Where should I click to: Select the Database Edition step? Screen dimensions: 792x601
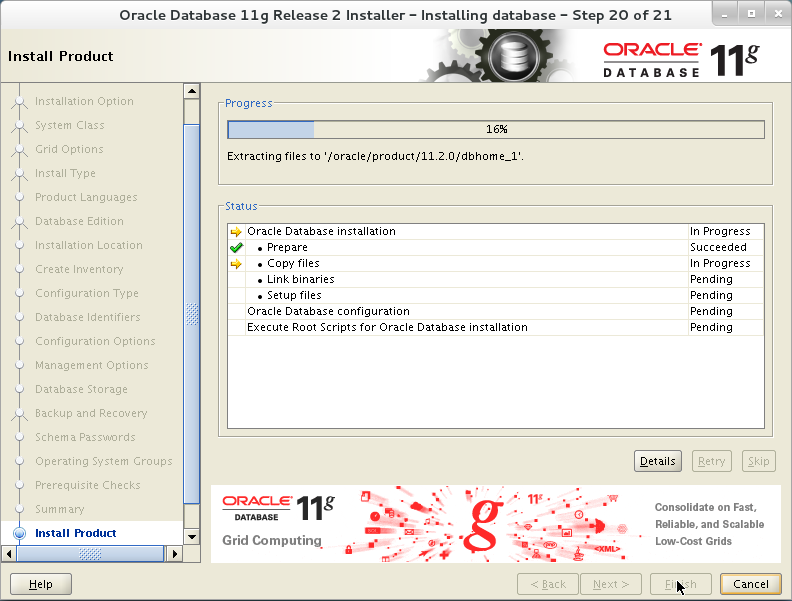[x=79, y=221]
